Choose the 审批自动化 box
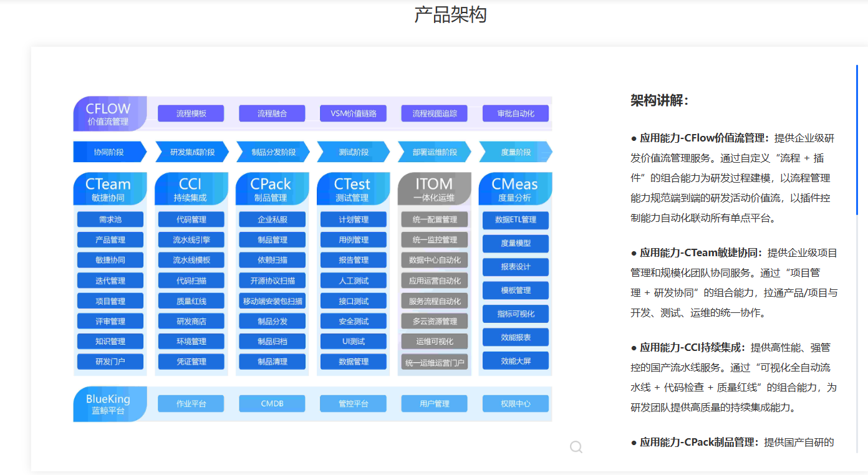868x475 pixels. (x=516, y=113)
